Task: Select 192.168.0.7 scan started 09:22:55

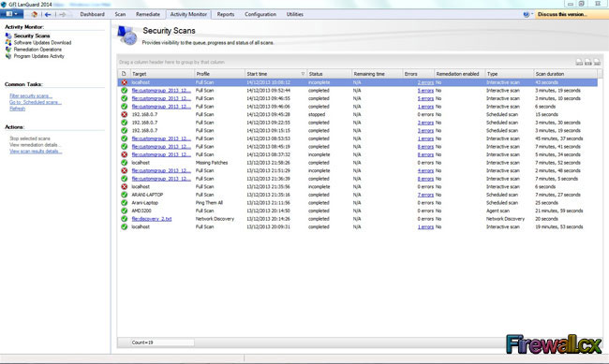Action: tap(357, 123)
